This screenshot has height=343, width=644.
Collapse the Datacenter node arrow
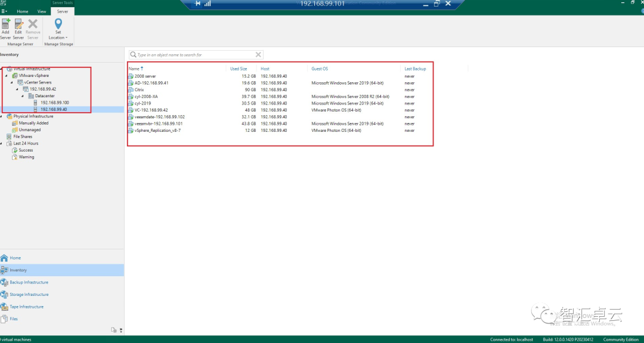[x=23, y=96]
